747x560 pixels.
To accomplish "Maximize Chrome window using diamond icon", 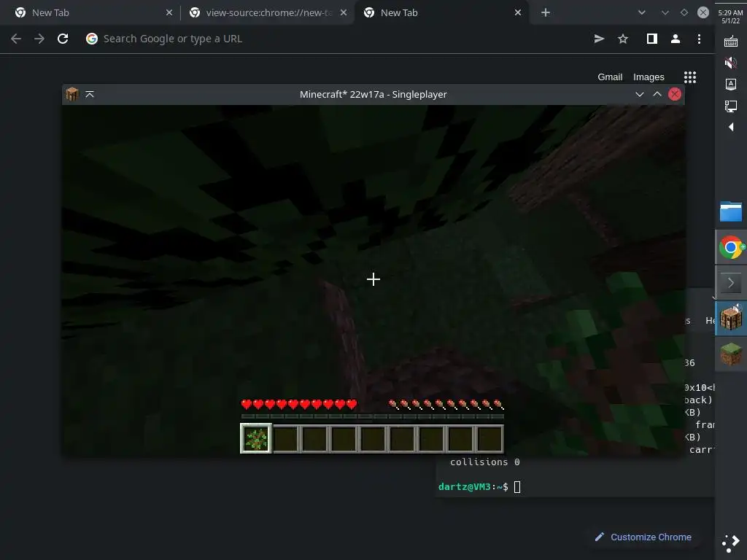I will (x=684, y=13).
